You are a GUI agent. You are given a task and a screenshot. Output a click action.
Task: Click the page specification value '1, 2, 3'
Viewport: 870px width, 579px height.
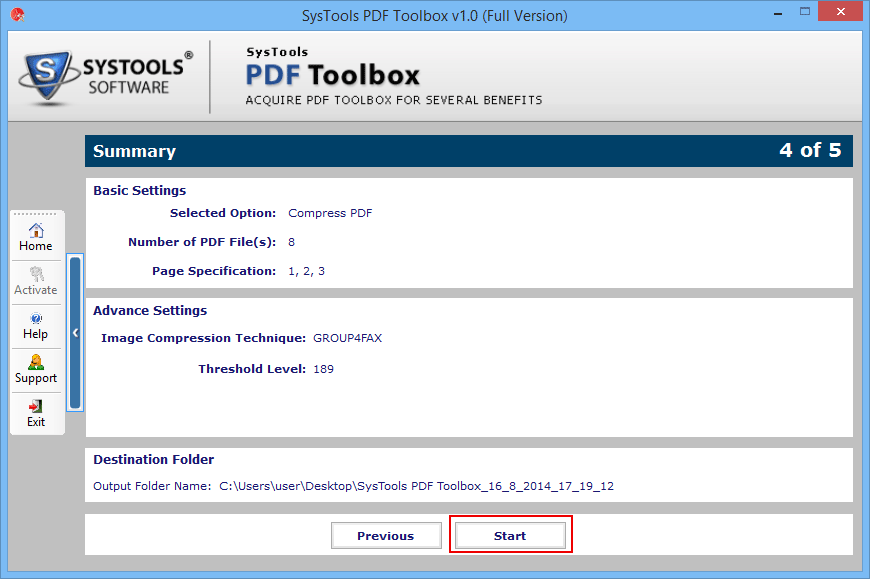(x=306, y=271)
